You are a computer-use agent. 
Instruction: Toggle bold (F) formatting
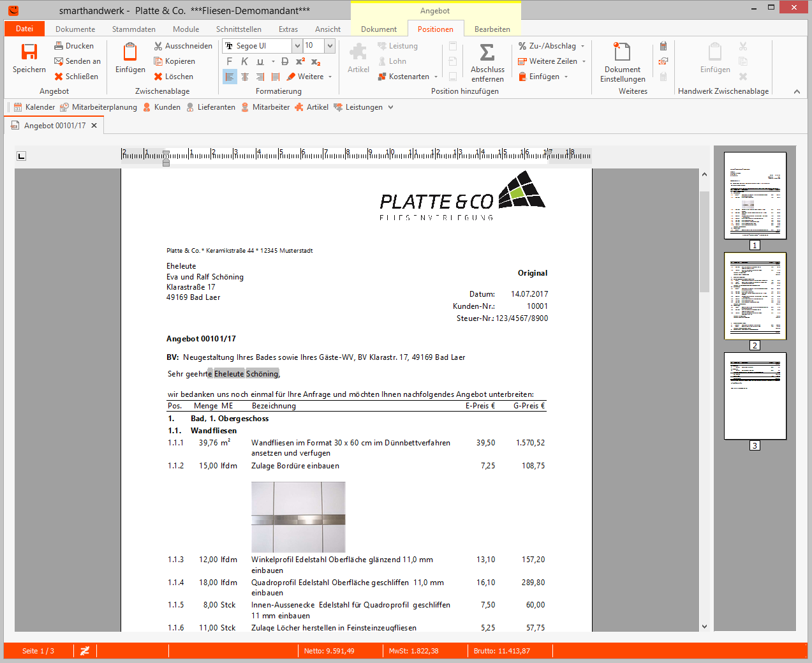click(230, 61)
